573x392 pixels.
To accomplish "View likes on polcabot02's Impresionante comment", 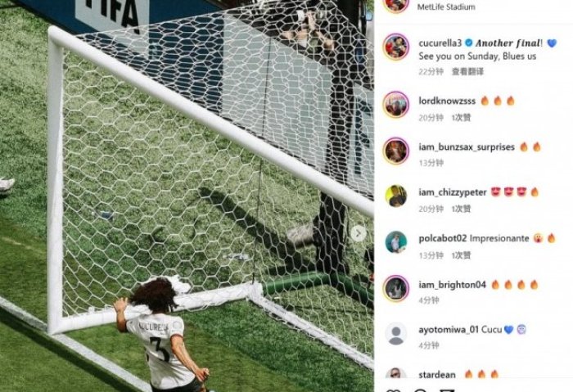I will 461,255.
